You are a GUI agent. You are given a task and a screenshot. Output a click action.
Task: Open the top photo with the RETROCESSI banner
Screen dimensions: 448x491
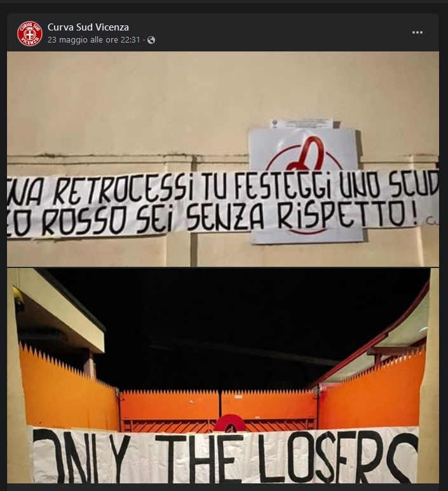pos(223,159)
